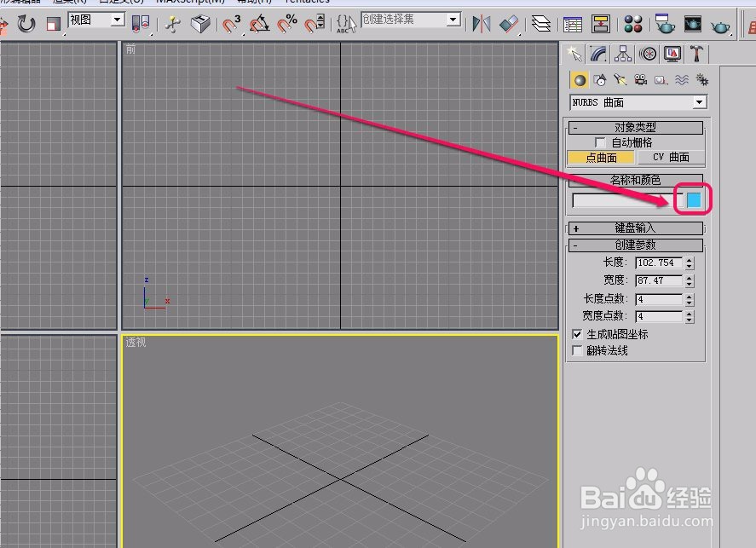
Task: Switch to the Modify panel tab
Action: 598,54
